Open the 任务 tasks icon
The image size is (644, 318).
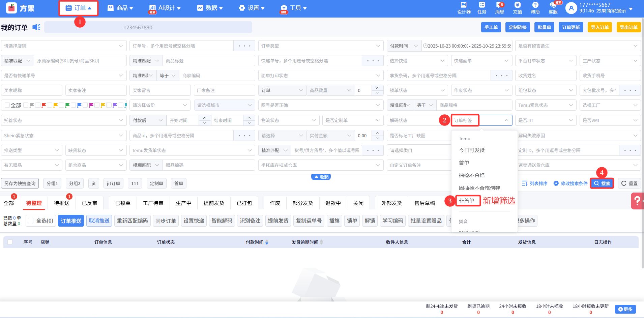pos(482,8)
